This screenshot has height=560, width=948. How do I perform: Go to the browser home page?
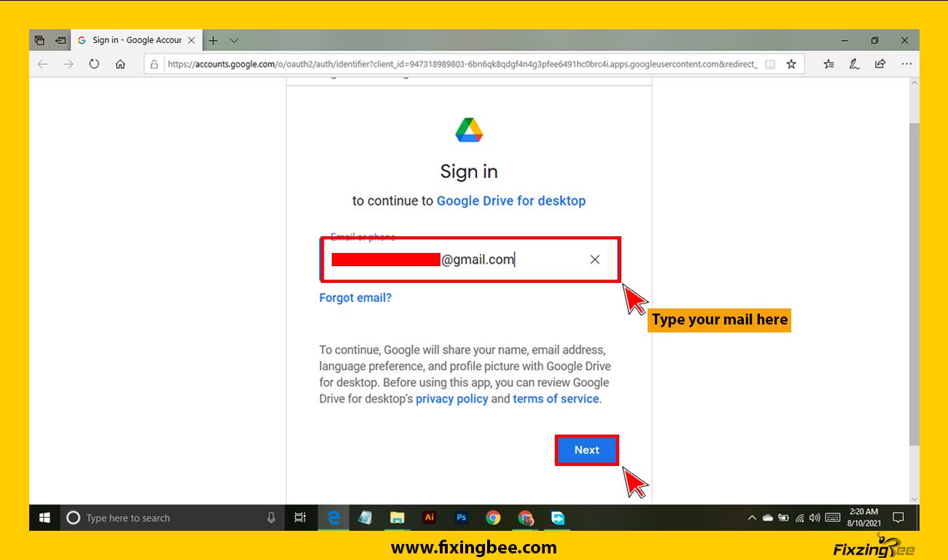pyautogui.click(x=120, y=64)
